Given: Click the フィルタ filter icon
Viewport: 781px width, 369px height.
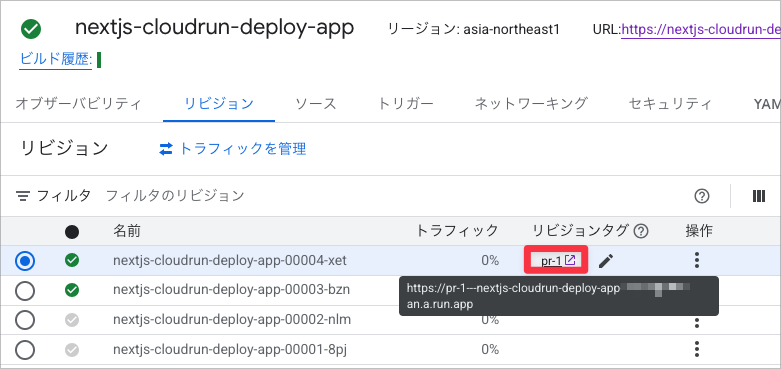Looking at the screenshot, I should coord(23,196).
